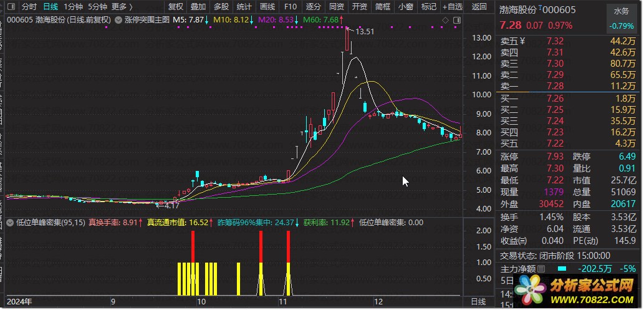Click the 外盘 30452 value
Viewport: 644px width, 310px height.
(x=551, y=203)
